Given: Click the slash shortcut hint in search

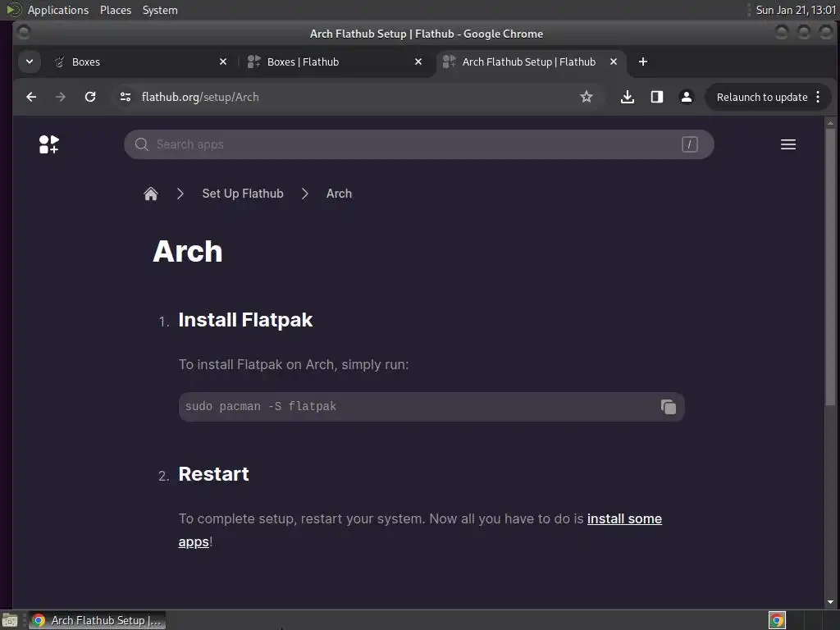Looking at the screenshot, I should pos(689,144).
